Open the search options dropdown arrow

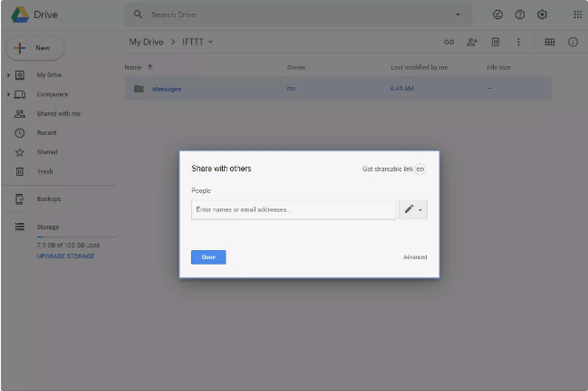click(x=458, y=14)
